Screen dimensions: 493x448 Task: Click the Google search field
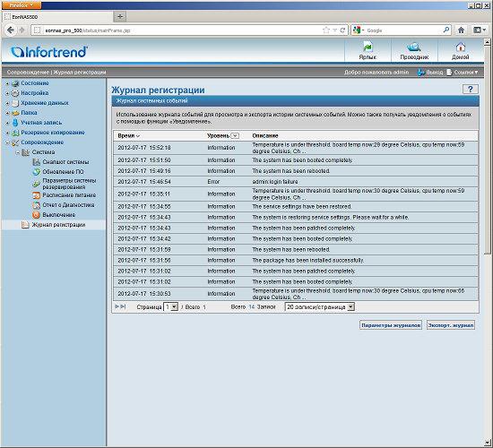pos(404,30)
